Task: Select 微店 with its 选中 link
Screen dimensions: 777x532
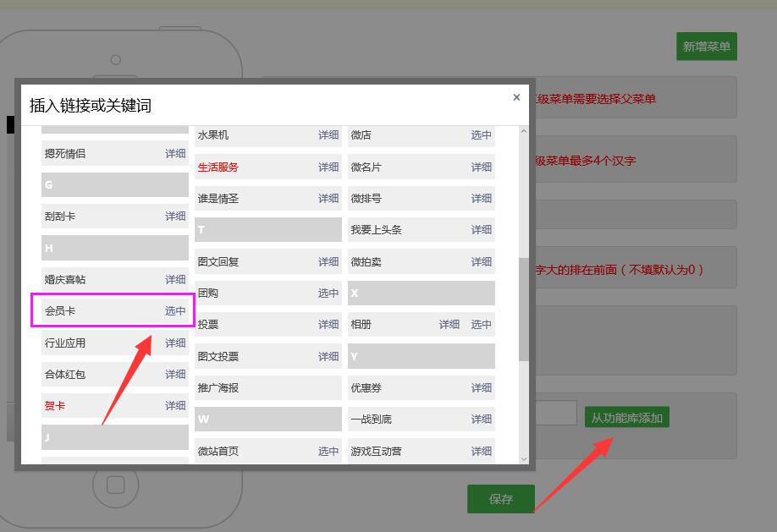Action: [x=481, y=135]
